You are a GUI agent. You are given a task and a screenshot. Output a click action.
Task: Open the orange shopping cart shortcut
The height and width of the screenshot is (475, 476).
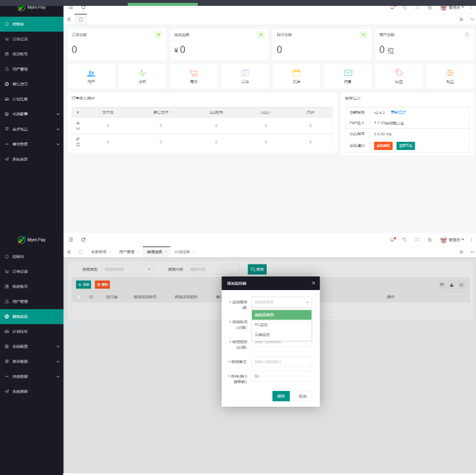194,74
